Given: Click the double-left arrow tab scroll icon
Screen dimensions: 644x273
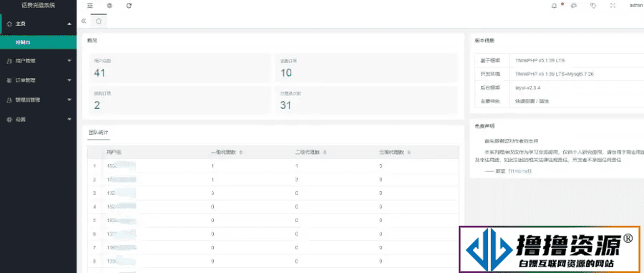Looking at the screenshot, I should click(84, 21).
